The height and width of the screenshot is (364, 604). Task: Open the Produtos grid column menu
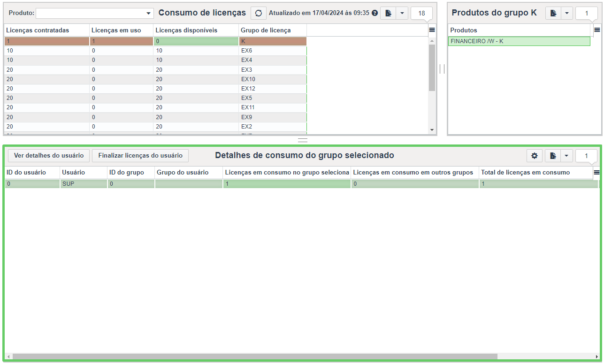pyautogui.click(x=597, y=30)
